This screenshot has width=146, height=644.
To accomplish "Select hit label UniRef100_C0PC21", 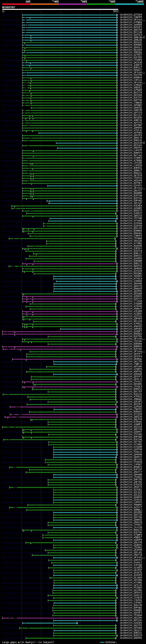I will tap(131, 80).
